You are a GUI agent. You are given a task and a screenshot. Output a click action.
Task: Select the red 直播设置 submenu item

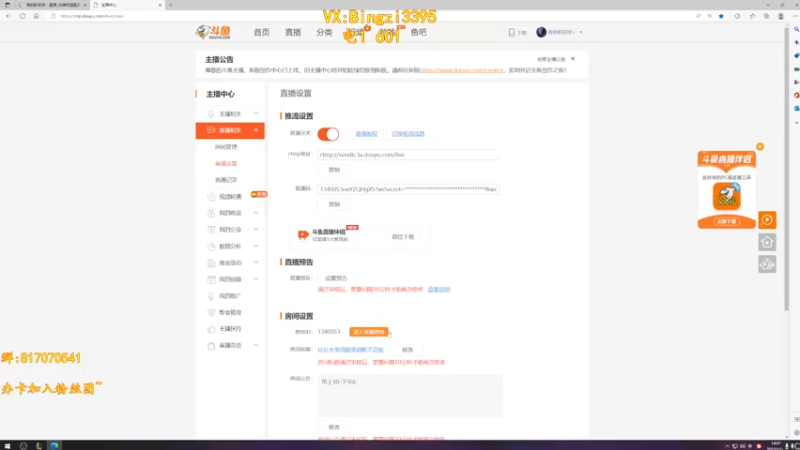click(x=226, y=163)
